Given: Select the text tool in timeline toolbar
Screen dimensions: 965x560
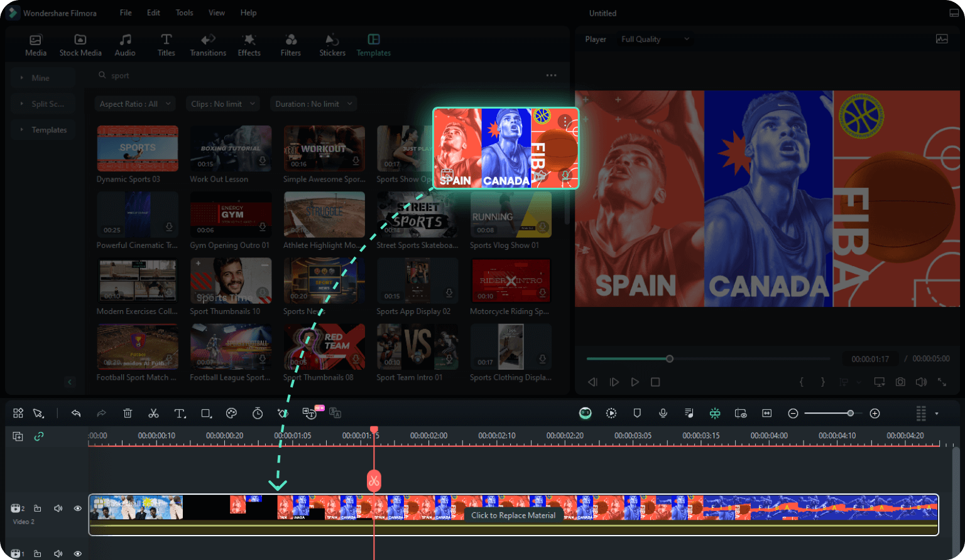Looking at the screenshot, I should (180, 413).
